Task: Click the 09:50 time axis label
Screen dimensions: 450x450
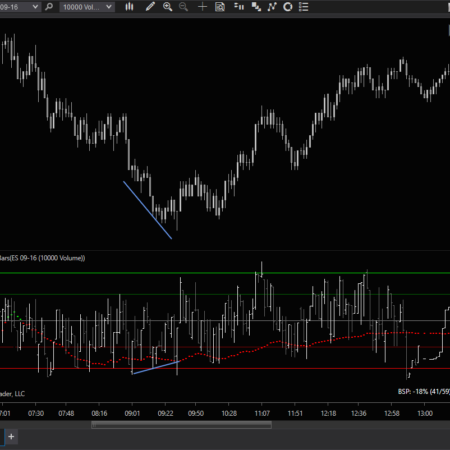Action: point(196,413)
